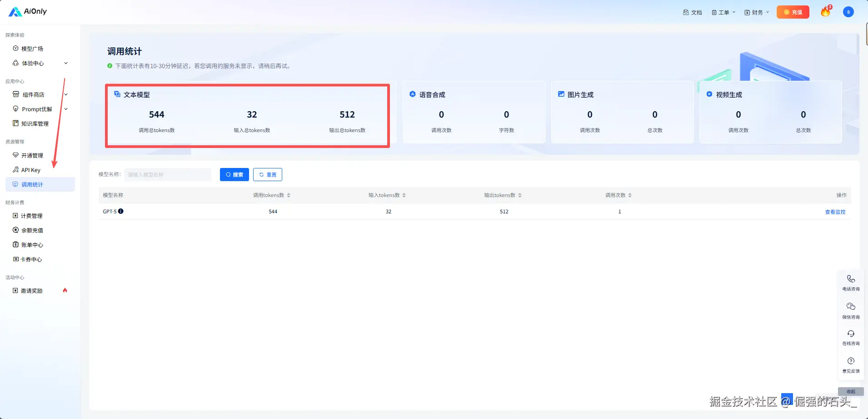Click the 调用统计 page heading
This screenshot has width=868, height=419.
tap(125, 51)
